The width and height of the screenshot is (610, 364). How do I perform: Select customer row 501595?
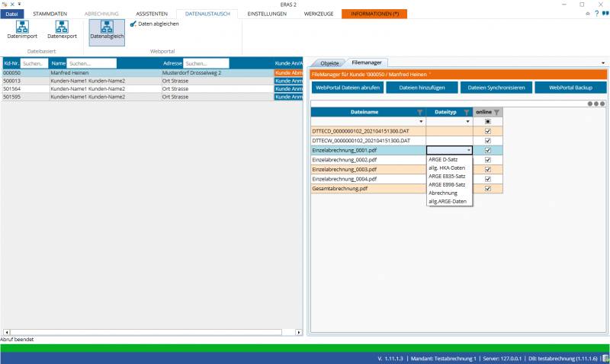[152, 97]
